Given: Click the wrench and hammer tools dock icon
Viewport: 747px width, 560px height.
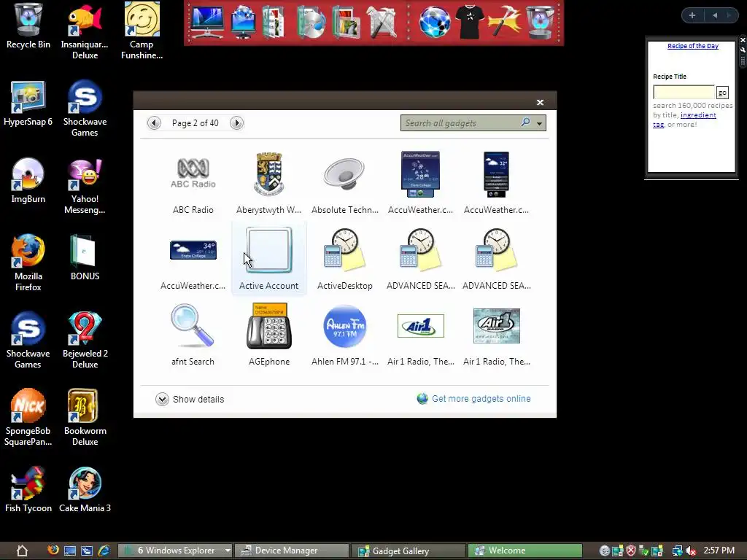Looking at the screenshot, I should (x=505, y=22).
